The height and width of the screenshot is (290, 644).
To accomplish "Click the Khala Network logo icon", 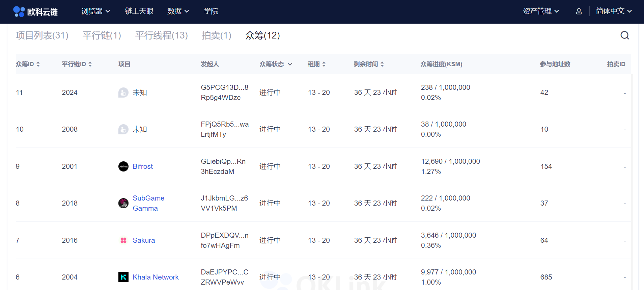I will (x=123, y=277).
